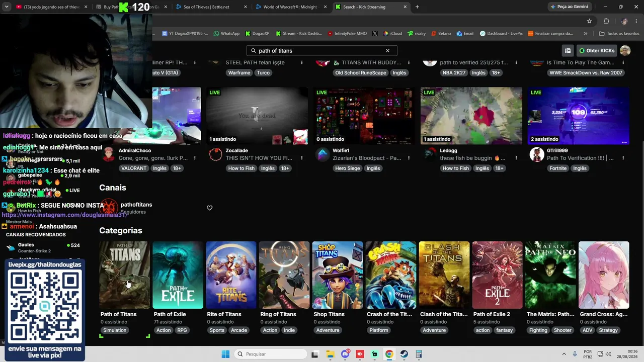Bookmark this page with the star icon
Viewport: 644px width, 362px height.
click(589, 21)
